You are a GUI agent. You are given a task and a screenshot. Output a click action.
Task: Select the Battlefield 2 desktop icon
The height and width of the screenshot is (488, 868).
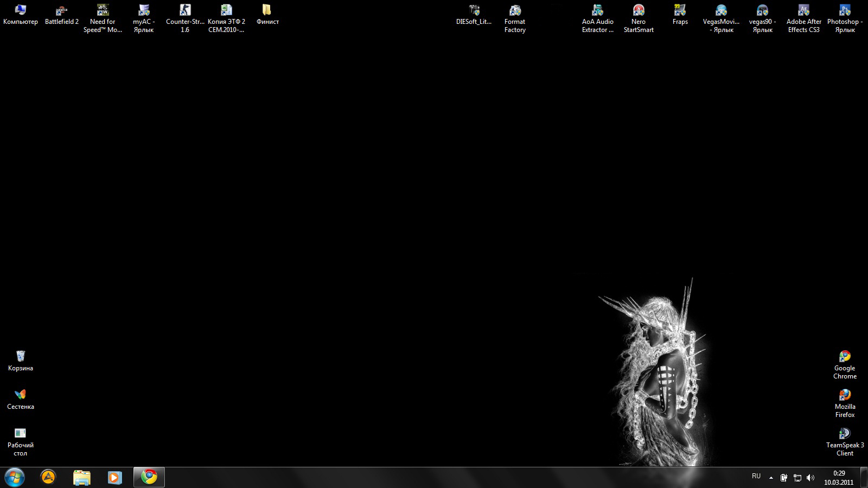tap(61, 11)
